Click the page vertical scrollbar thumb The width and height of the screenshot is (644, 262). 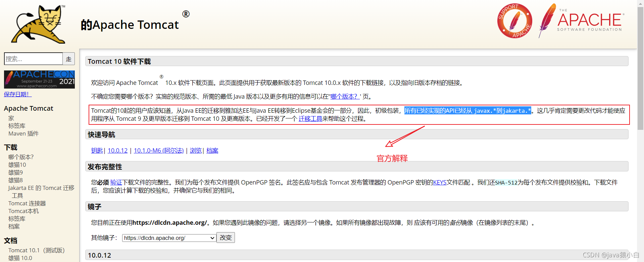(641, 68)
